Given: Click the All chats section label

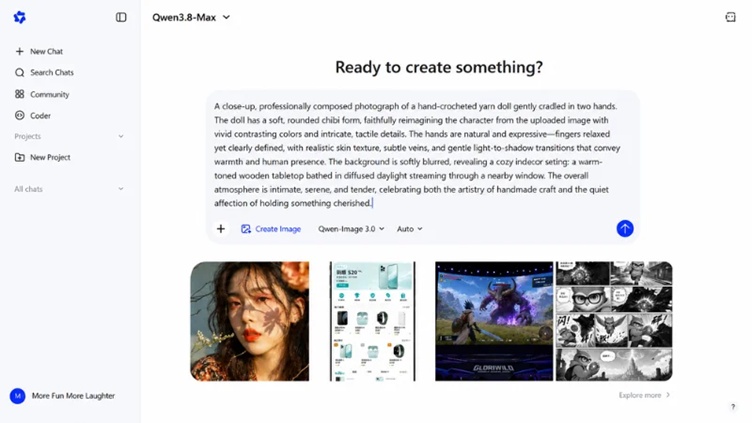Looking at the screenshot, I should 28,189.
